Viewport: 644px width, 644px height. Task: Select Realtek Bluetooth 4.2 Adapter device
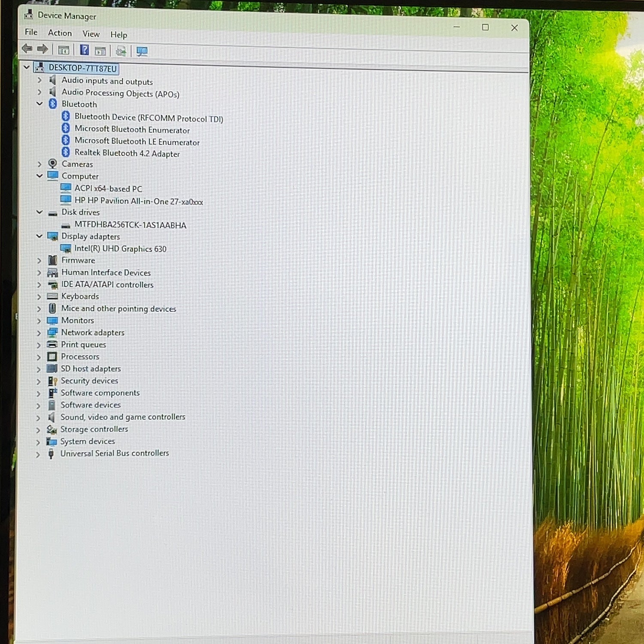127,153
